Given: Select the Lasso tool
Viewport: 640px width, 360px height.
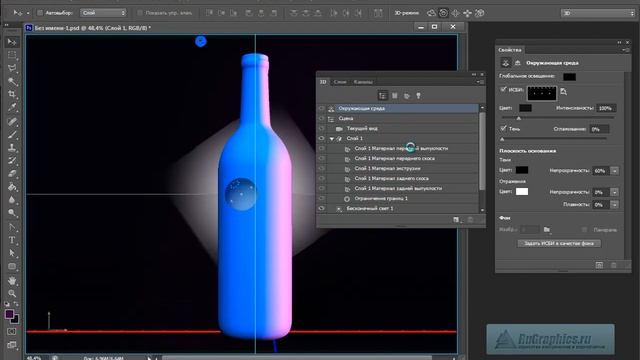Looking at the screenshot, I should (x=12, y=68).
